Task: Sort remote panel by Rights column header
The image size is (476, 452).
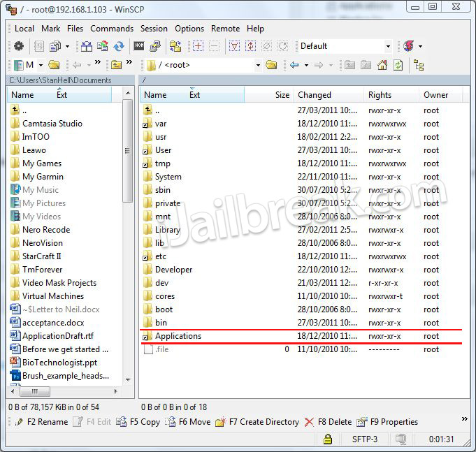Action: point(391,95)
